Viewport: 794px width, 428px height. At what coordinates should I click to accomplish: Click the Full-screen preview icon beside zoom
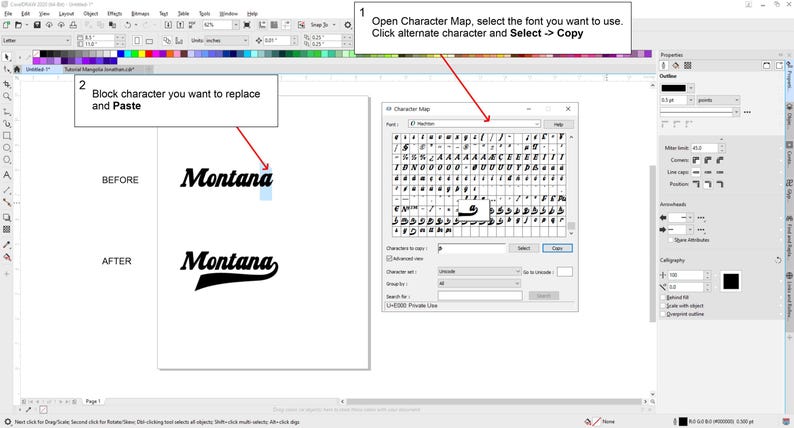pos(247,25)
